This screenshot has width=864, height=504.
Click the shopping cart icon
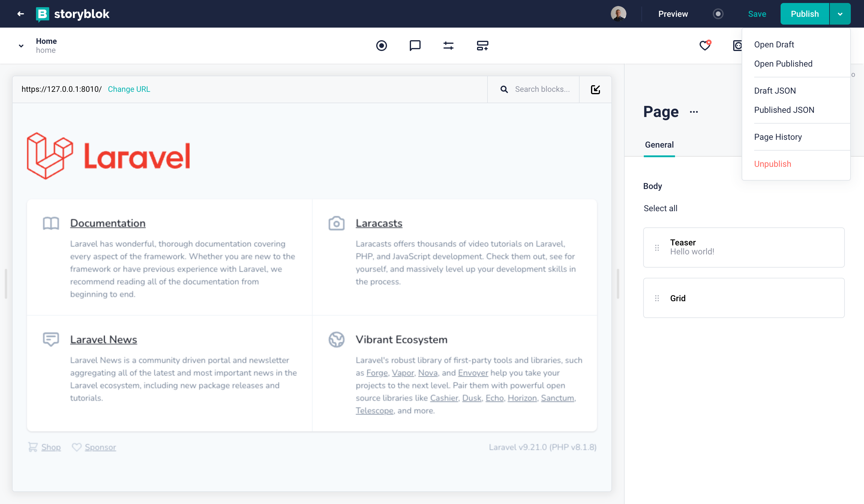(x=33, y=447)
